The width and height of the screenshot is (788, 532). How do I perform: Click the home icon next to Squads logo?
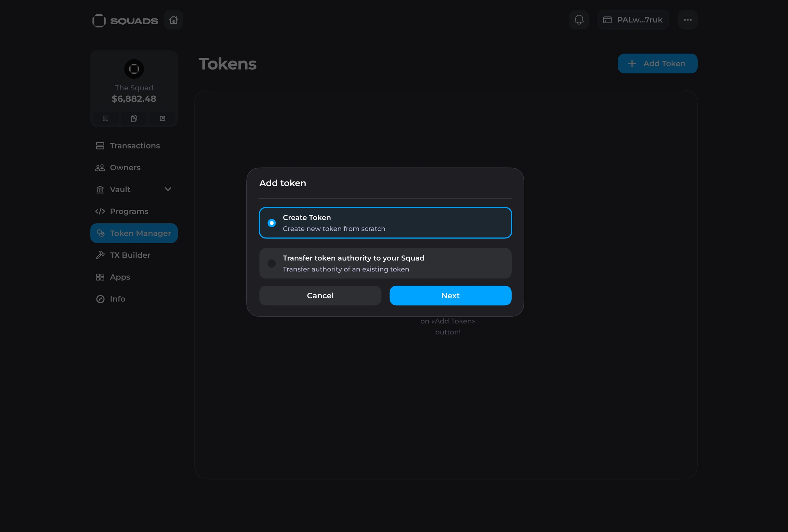click(173, 20)
